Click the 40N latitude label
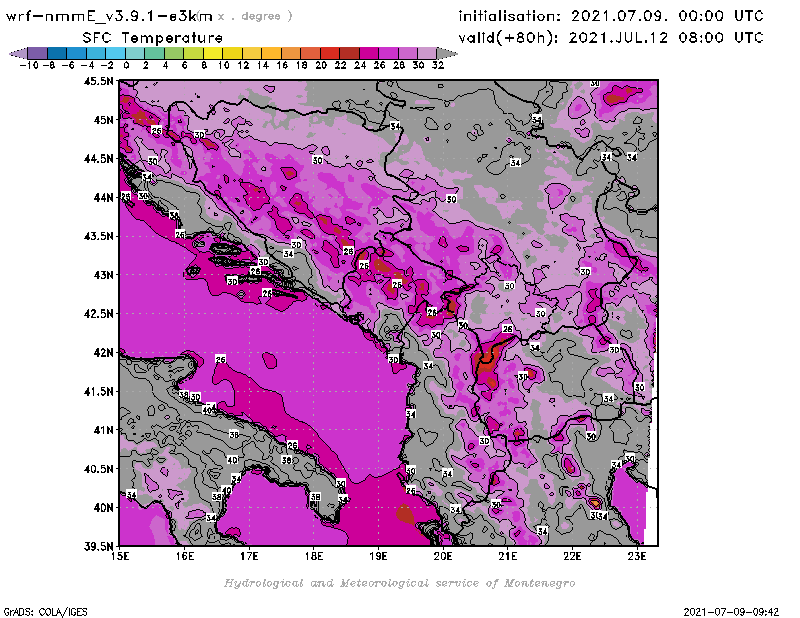 (103, 508)
